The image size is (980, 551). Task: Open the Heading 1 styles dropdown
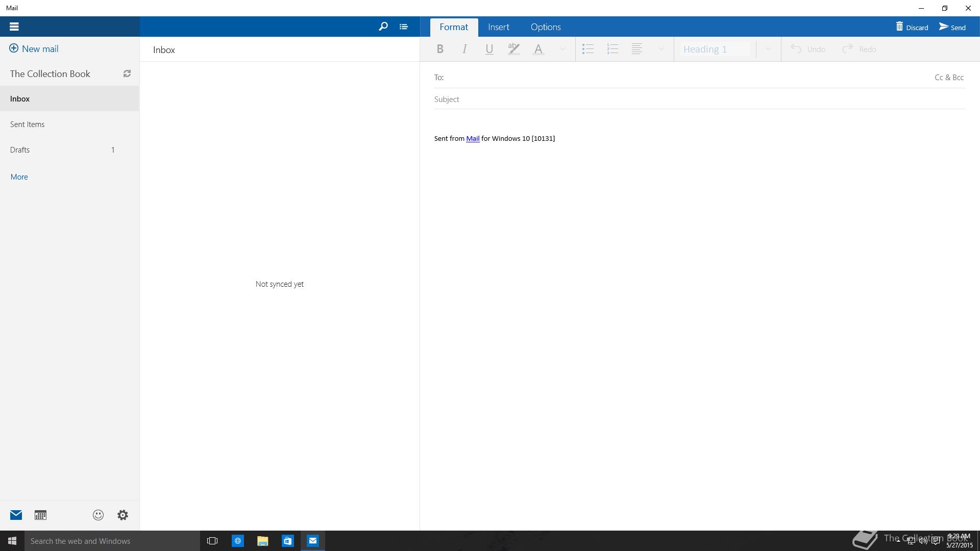[768, 49]
